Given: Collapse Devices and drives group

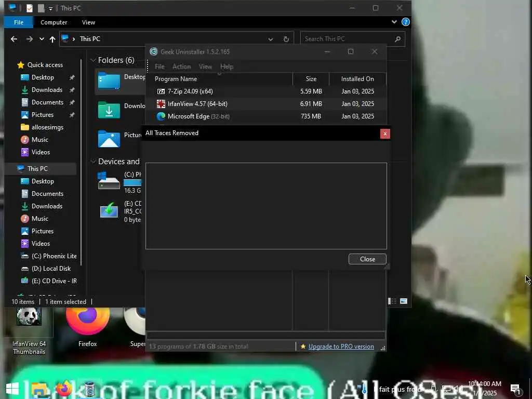Looking at the screenshot, I should pyautogui.click(x=93, y=162).
